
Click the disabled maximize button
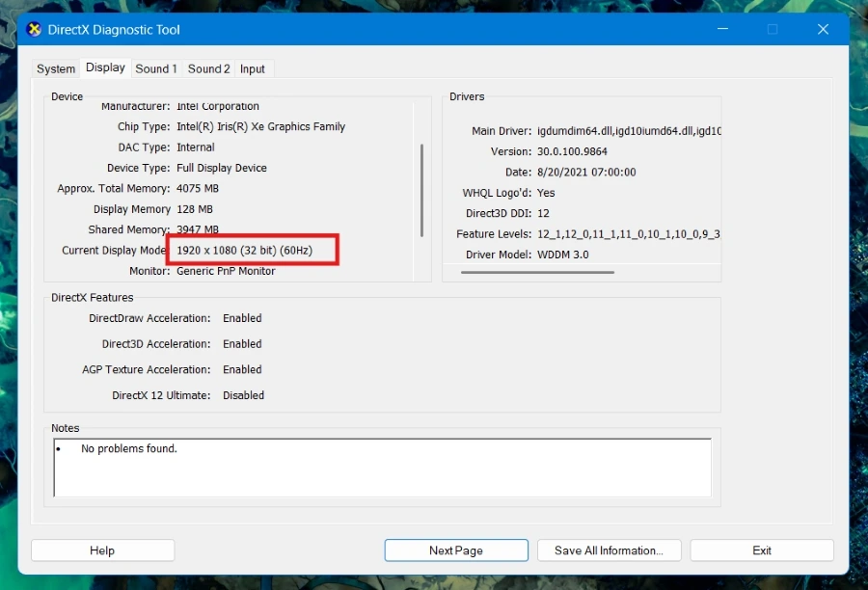773,29
